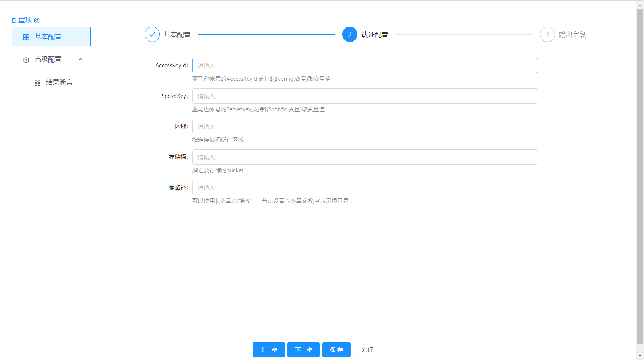Click the step 3 circle for 输出字段
644x360 pixels.
click(x=547, y=34)
